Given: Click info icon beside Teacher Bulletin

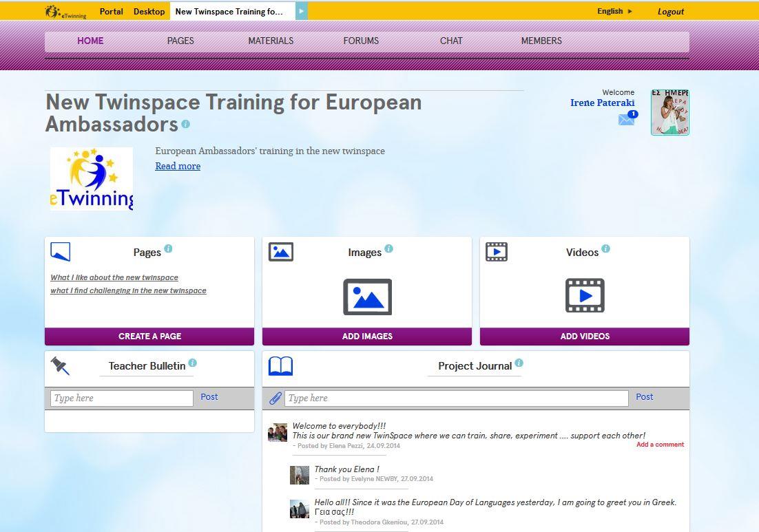Looking at the screenshot, I should [x=192, y=363].
